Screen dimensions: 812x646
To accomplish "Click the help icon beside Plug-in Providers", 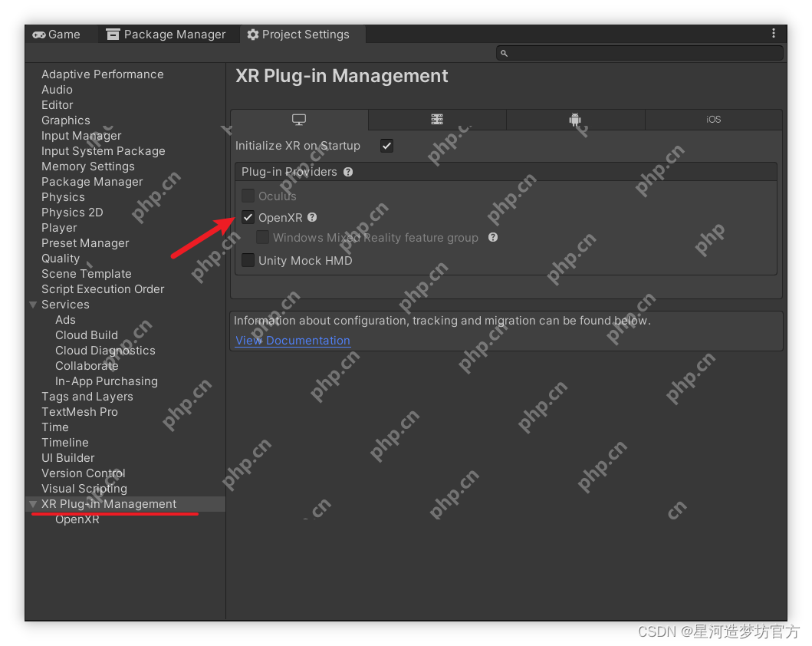I will (348, 172).
